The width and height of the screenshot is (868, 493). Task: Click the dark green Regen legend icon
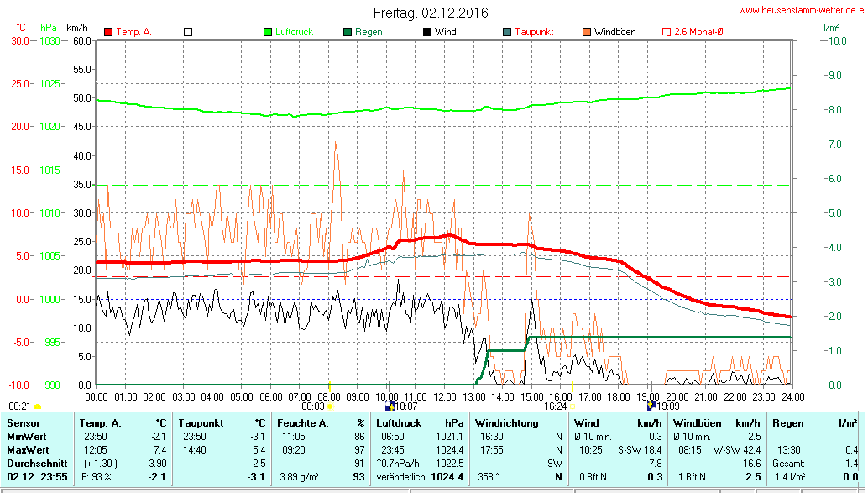click(x=348, y=32)
